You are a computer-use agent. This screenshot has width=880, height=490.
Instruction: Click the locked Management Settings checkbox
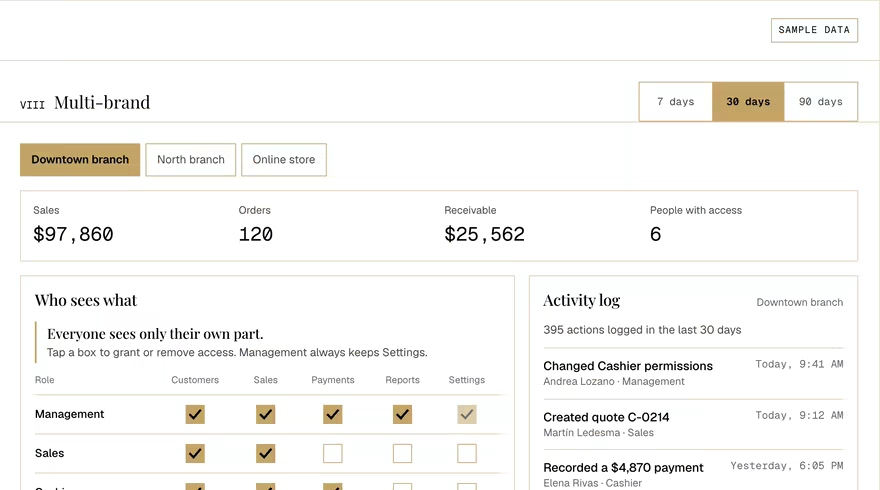pos(467,415)
